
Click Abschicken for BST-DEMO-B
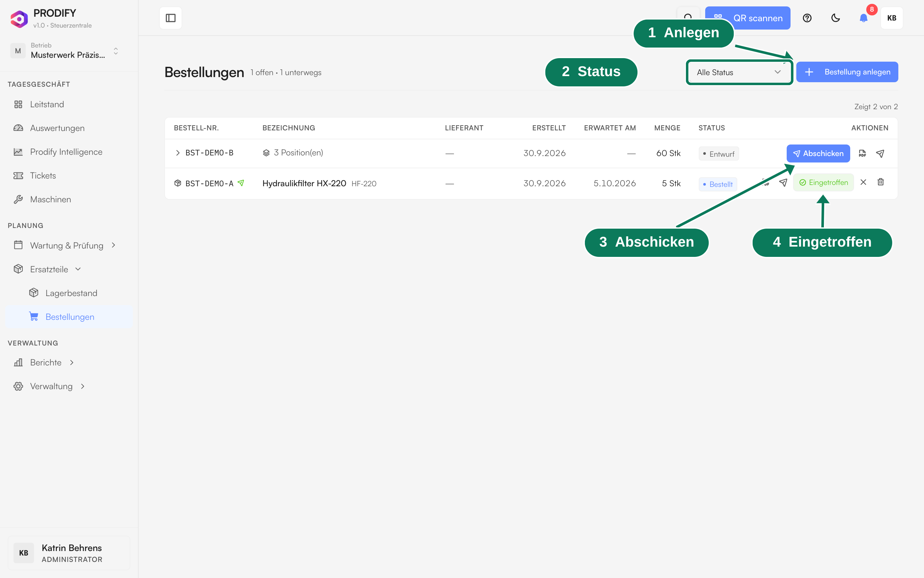[818, 153]
